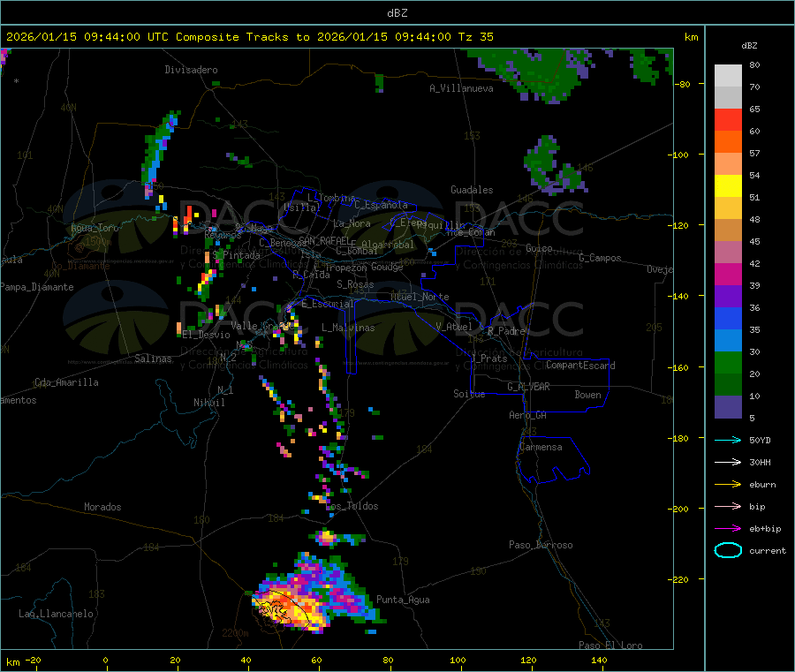Select the magenta 42 dBZ color swatch
This screenshot has height=672, width=795.
(x=728, y=274)
